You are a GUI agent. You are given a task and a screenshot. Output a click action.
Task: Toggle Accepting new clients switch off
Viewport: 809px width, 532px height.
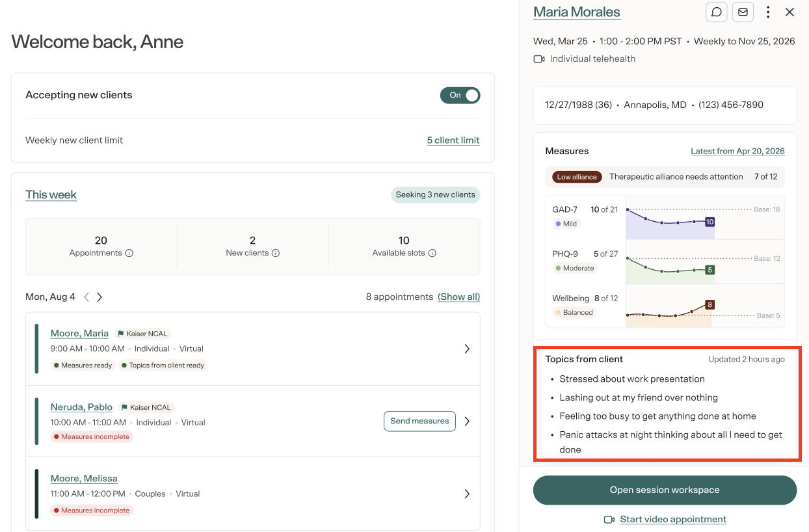click(460, 95)
